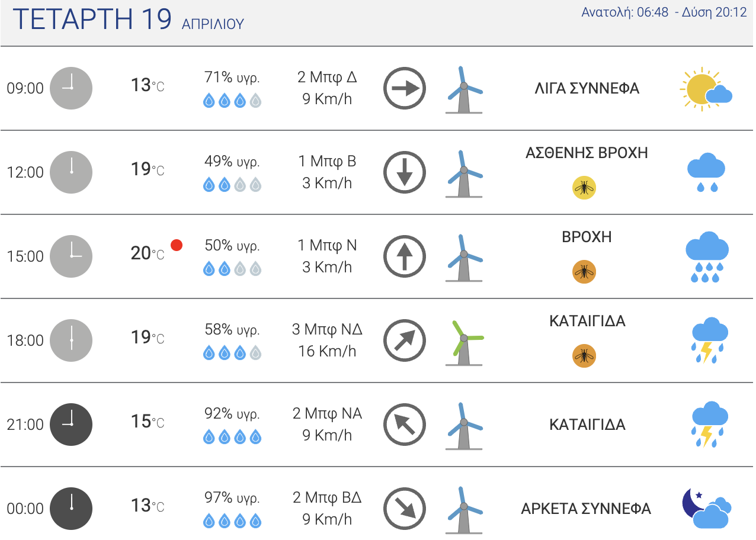Screen dimensions: 756x540
Task: Click the yellow mosquito icon under ΑΣΘΕΝΗΣ ΒΡΟΧΗ
Action: click(584, 188)
